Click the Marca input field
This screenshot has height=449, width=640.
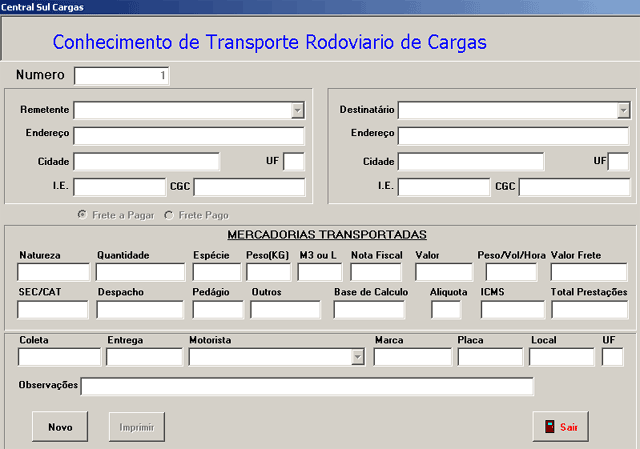point(413,357)
